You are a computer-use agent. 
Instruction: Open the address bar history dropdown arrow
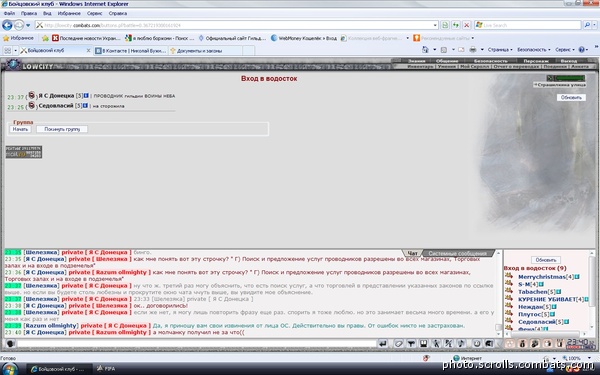(435, 25)
